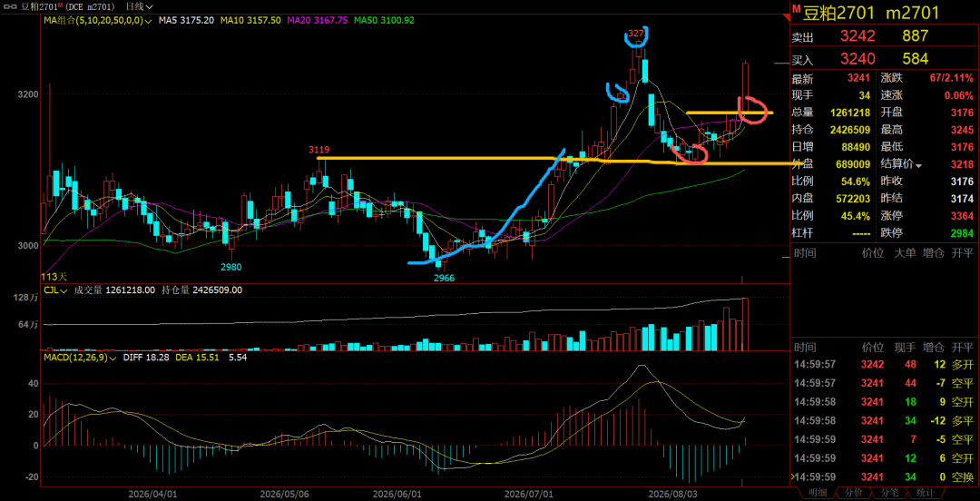Click the MA20 3167.75 legend value
The height and width of the screenshot is (501, 980).
point(318,21)
